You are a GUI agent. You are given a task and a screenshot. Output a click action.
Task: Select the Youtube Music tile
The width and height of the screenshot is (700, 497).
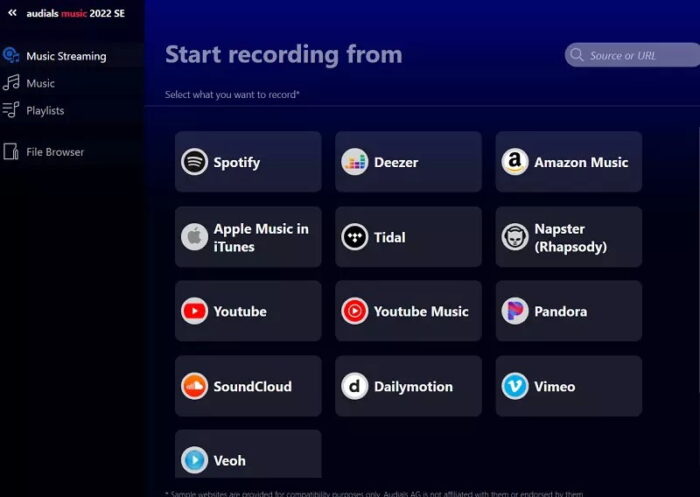point(408,311)
